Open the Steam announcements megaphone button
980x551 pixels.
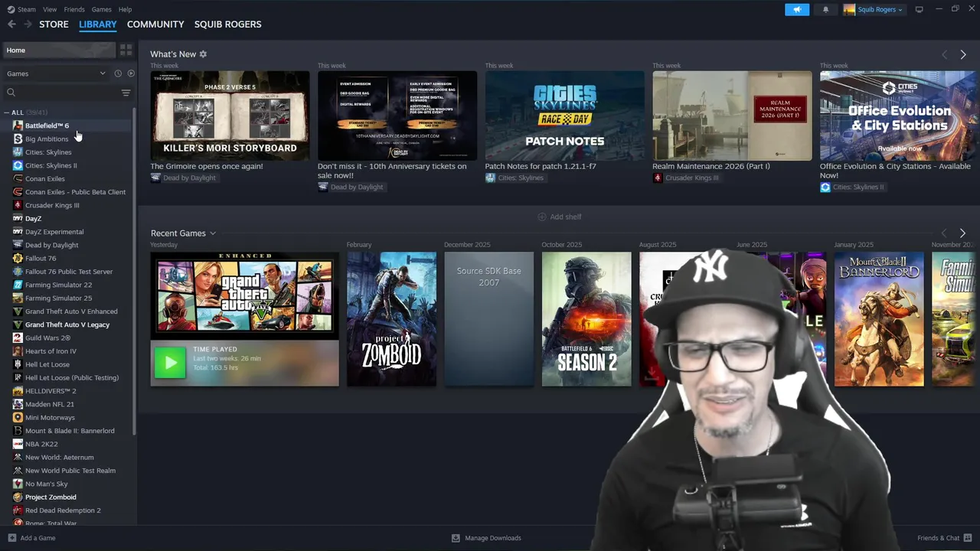click(796, 9)
